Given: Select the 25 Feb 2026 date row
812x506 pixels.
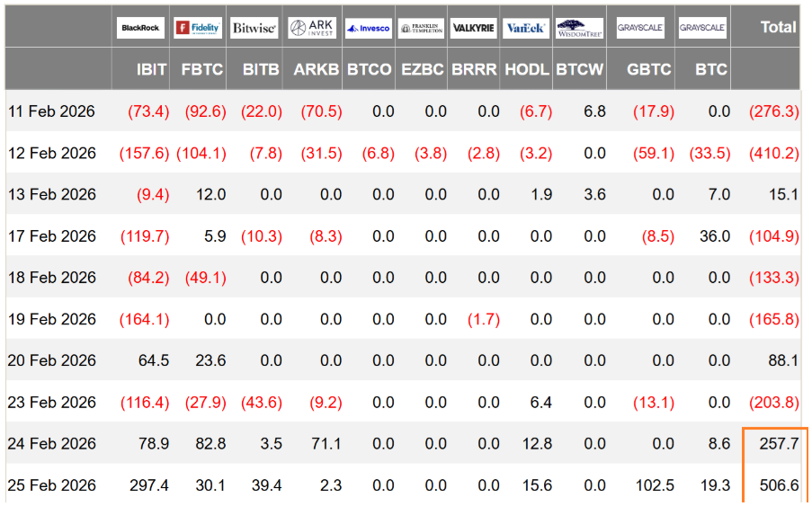Looking at the screenshot, I should tap(404, 484).
